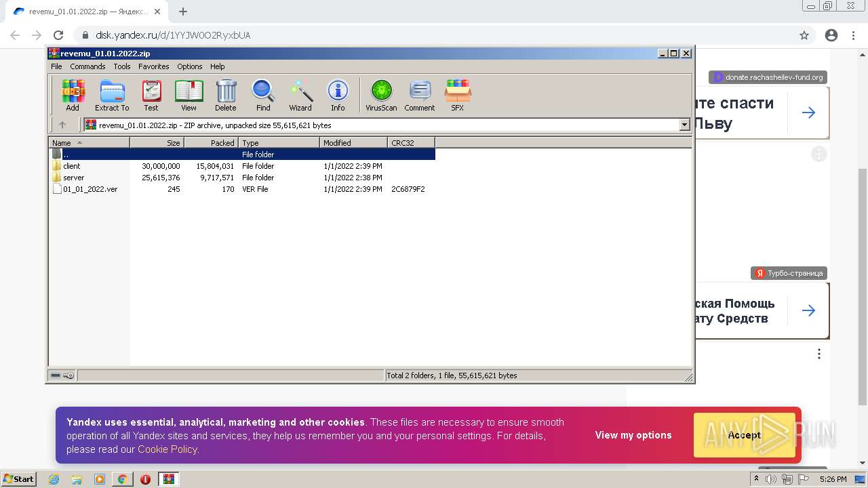
Task: Click the client size 30,000,000
Action: 161,166
